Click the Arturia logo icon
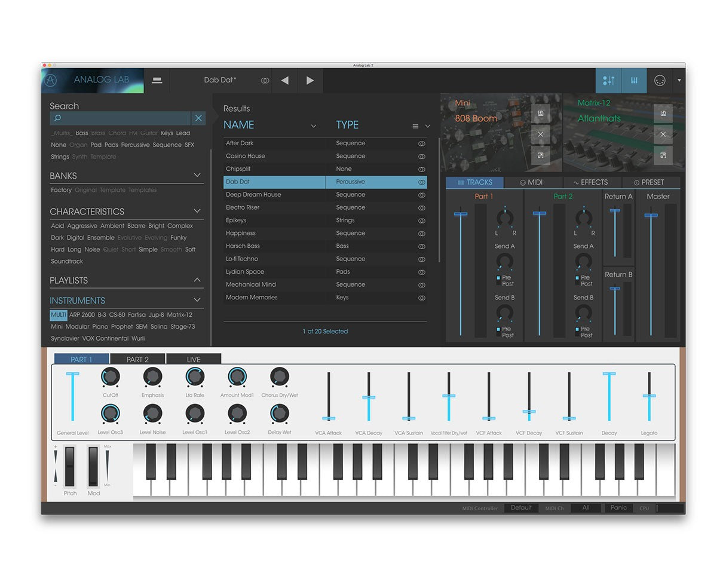726x588 pixels. 51,80
